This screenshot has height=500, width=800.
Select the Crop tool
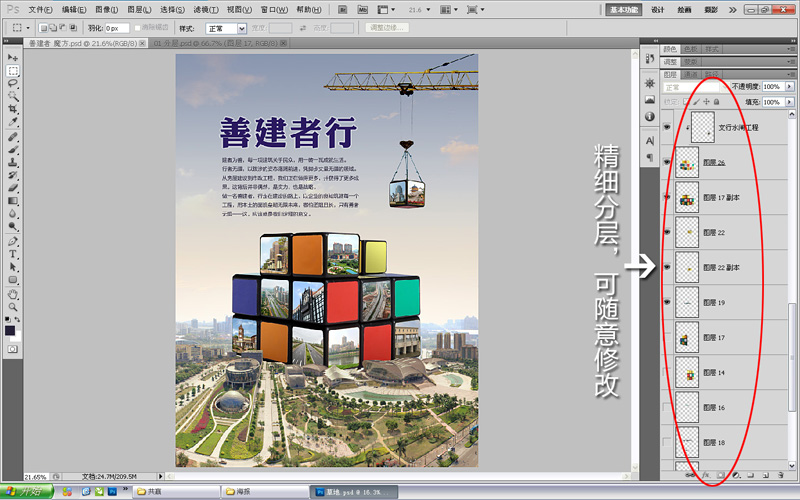[x=13, y=109]
